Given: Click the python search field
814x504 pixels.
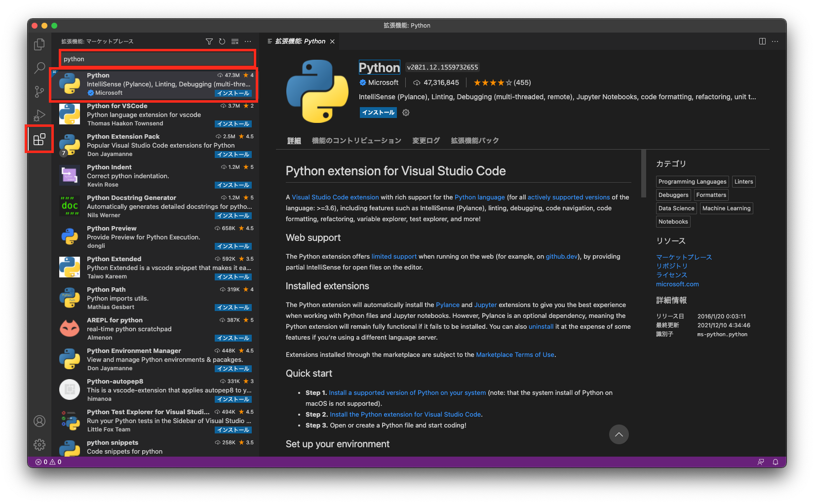Looking at the screenshot, I should [157, 59].
